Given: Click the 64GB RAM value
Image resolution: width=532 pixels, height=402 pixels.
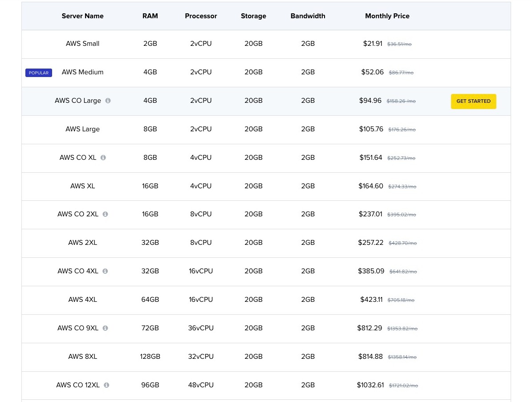Looking at the screenshot, I should point(150,300).
